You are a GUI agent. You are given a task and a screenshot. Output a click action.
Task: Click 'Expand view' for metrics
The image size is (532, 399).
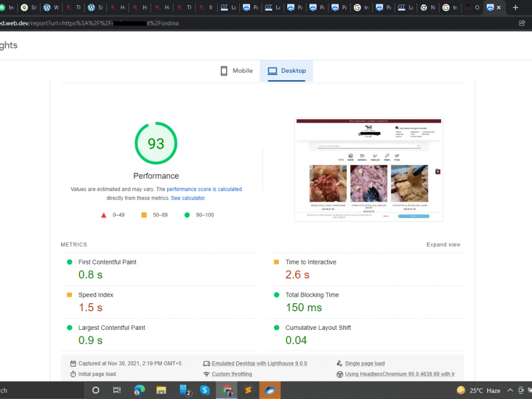pyautogui.click(x=443, y=245)
